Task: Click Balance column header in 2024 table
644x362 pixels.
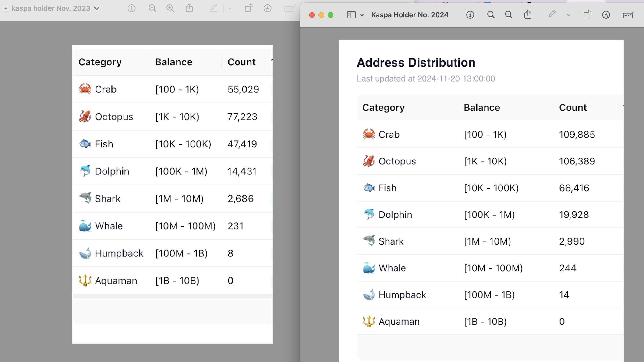Action: 482,107
